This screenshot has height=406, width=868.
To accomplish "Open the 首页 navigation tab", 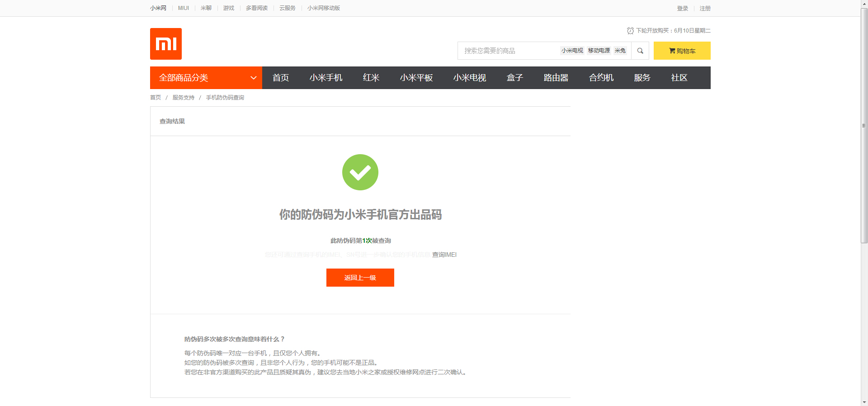I will tap(281, 78).
